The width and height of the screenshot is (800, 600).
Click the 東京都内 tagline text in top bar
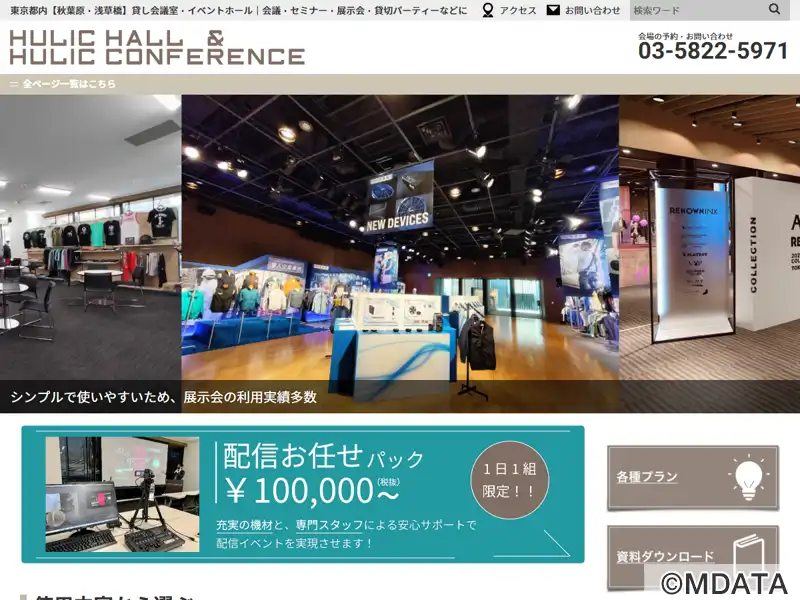coord(238,10)
